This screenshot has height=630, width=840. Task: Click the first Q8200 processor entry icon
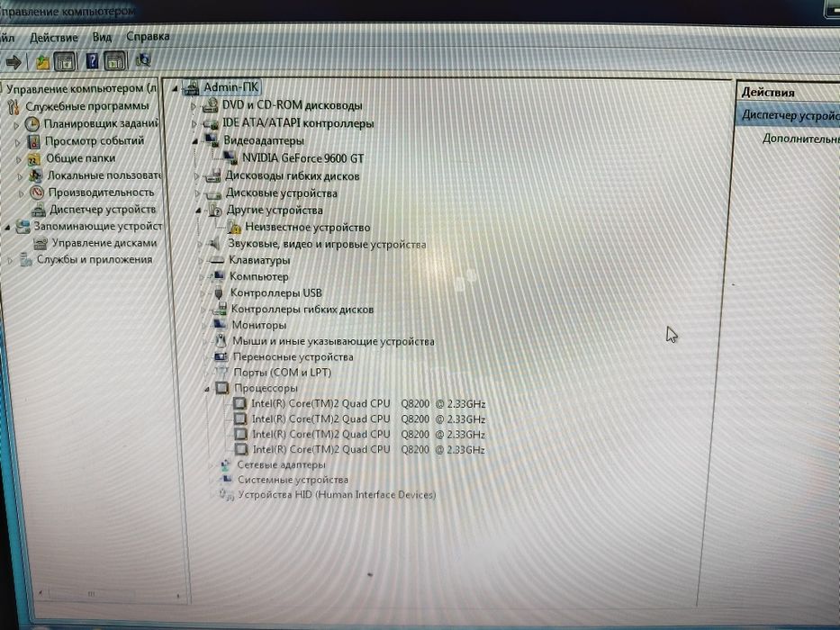(240, 403)
